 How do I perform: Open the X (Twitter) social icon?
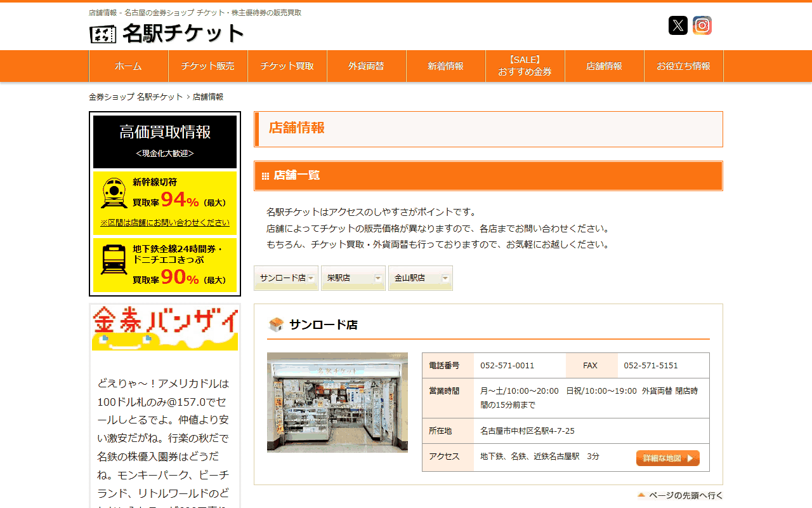[x=678, y=25]
